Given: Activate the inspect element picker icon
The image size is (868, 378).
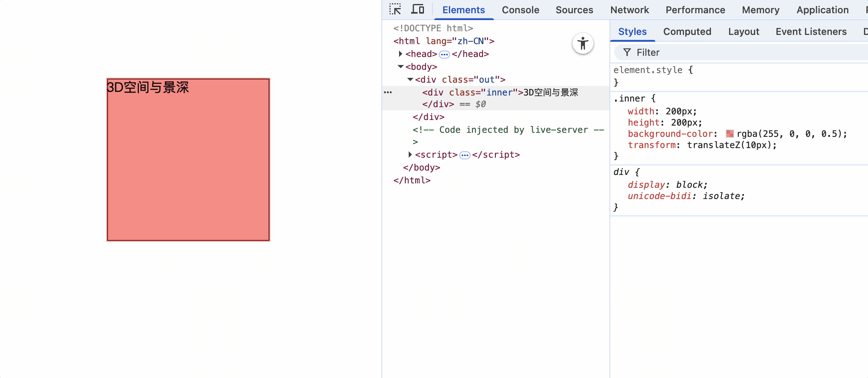Looking at the screenshot, I should tap(395, 9).
